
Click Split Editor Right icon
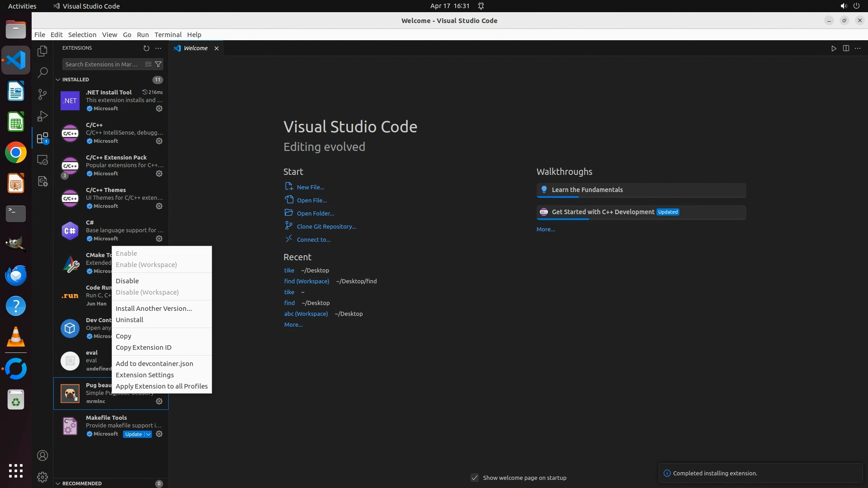coord(846,48)
